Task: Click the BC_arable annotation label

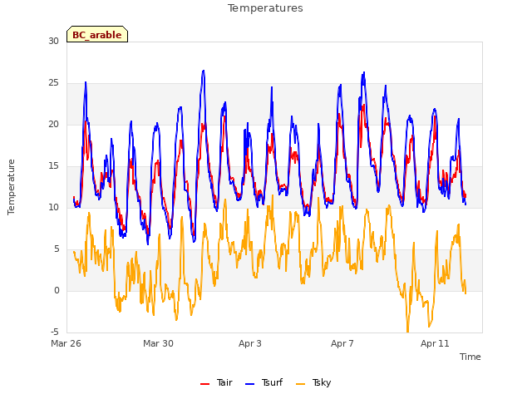Action: pos(97,34)
